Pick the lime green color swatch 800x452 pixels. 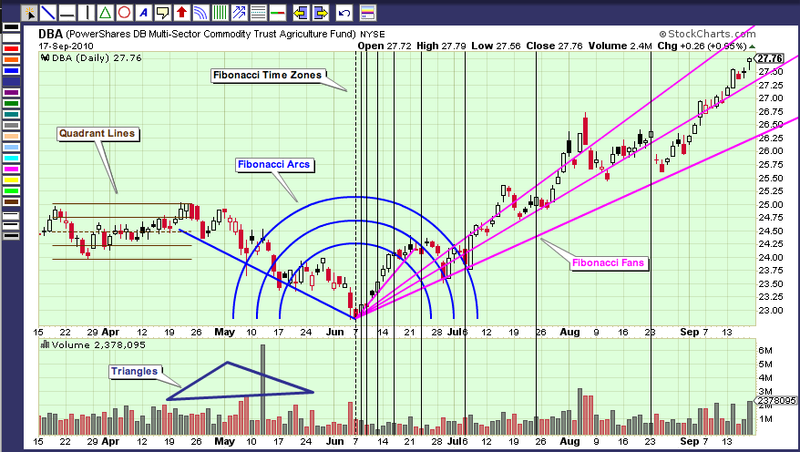[x=11, y=191]
